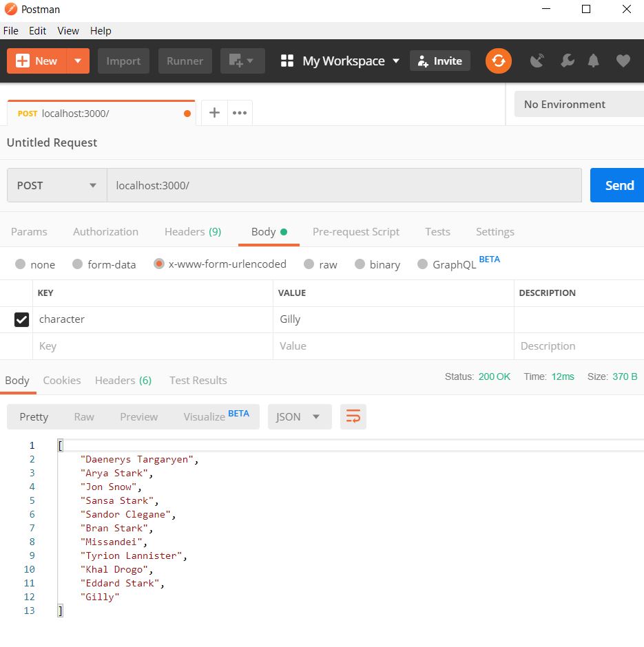Open the JSON format dropdown
The height and width of the screenshot is (647, 644).
pos(300,416)
